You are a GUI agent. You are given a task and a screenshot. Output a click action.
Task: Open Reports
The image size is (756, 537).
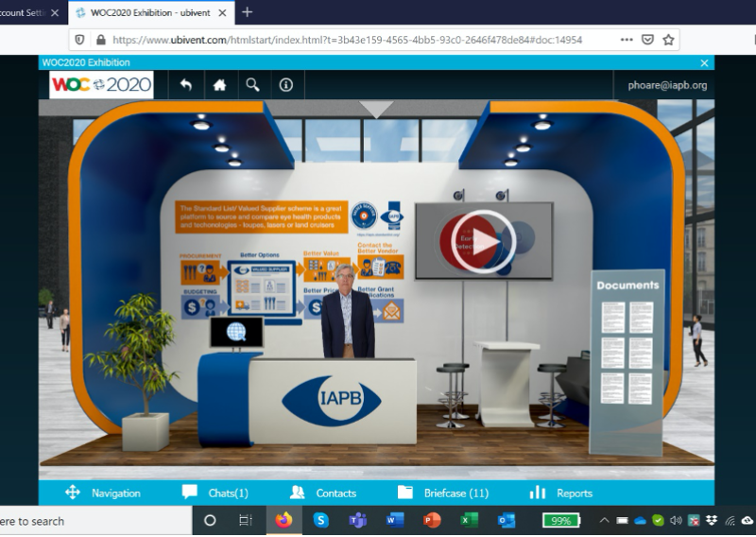(x=561, y=494)
